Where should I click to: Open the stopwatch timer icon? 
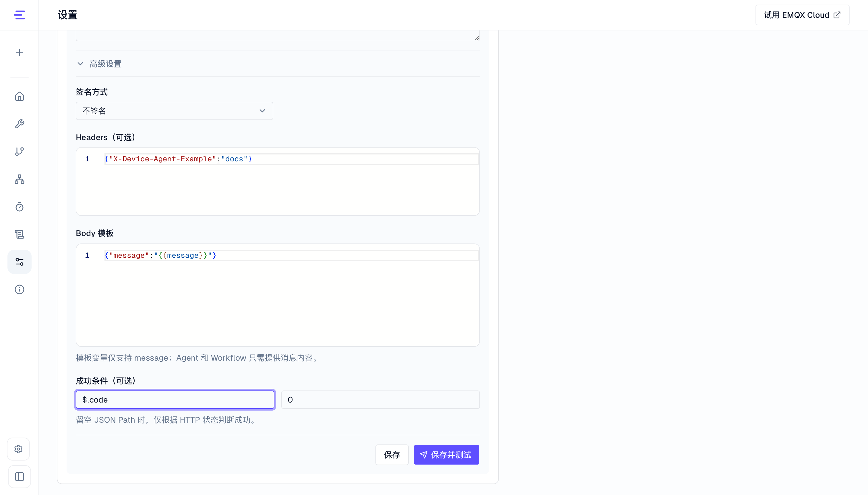(x=19, y=207)
